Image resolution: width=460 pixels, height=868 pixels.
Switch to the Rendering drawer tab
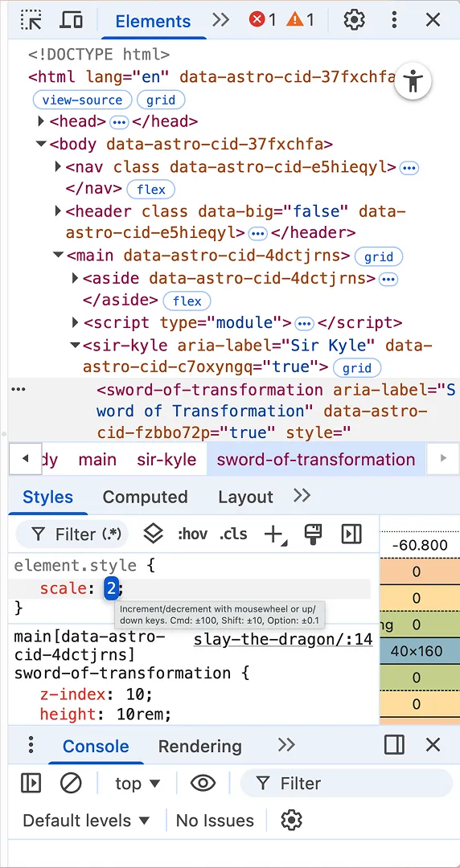click(200, 746)
